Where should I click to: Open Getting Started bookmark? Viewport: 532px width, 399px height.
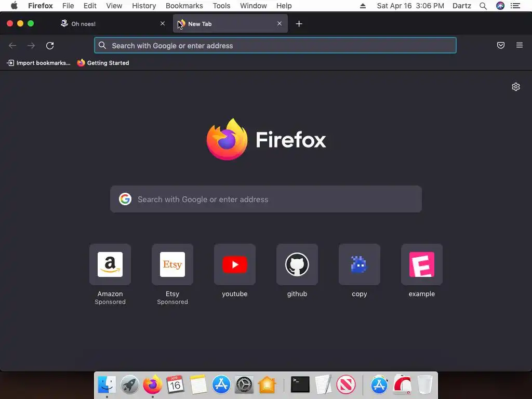point(103,63)
